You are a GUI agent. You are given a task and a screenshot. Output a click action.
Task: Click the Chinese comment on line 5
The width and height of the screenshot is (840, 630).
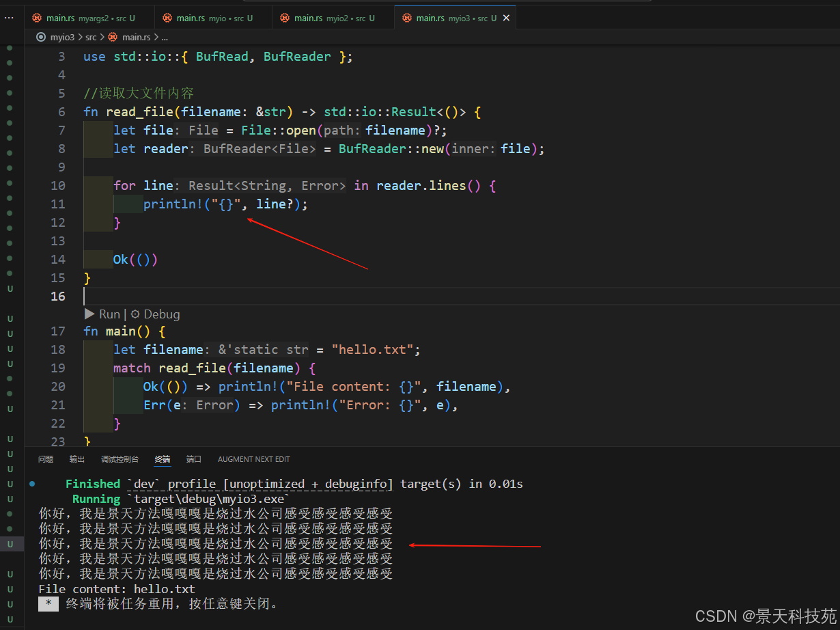tap(139, 94)
